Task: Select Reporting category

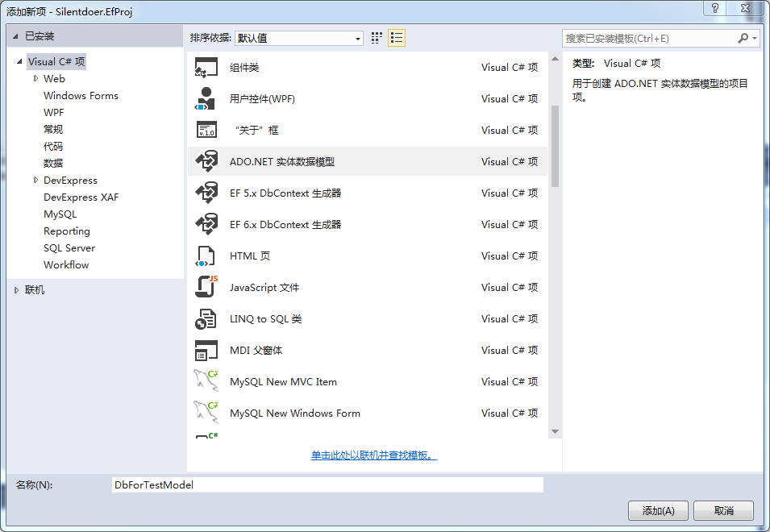Action: tap(67, 231)
